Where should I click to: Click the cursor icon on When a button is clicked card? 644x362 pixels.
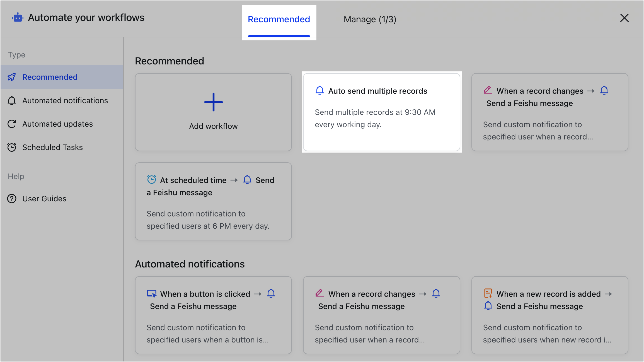click(151, 293)
